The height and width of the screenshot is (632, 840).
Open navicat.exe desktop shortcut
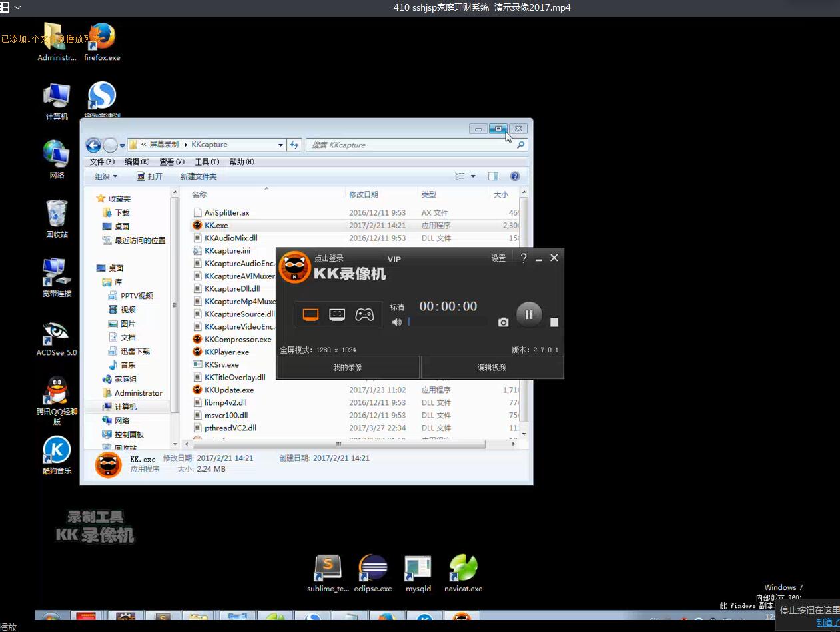click(463, 573)
